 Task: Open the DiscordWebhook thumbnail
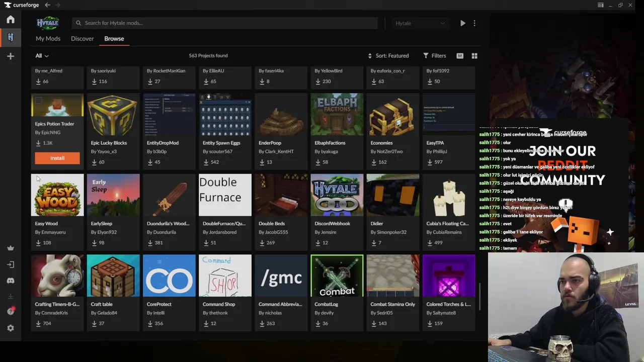[337, 195]
